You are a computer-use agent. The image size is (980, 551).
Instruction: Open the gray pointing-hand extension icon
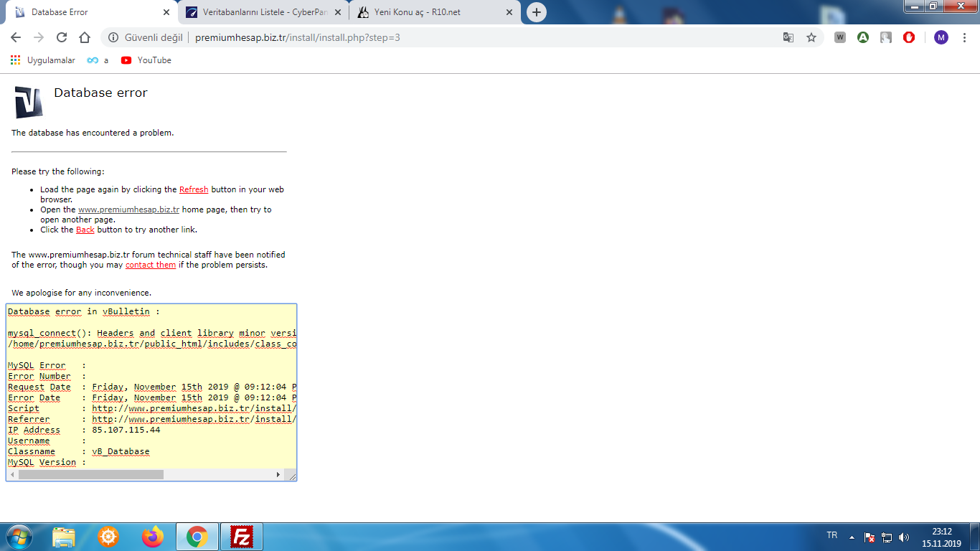[x=886, y=37]
